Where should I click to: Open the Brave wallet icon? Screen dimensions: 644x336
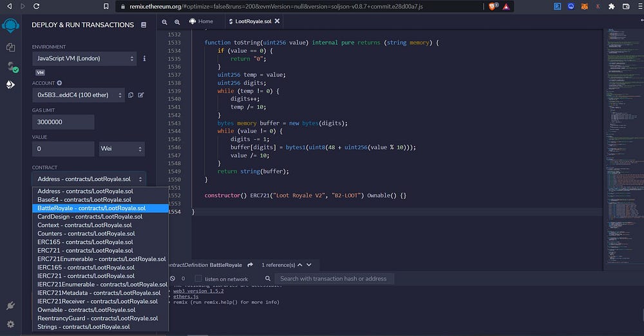click(626, 6)
